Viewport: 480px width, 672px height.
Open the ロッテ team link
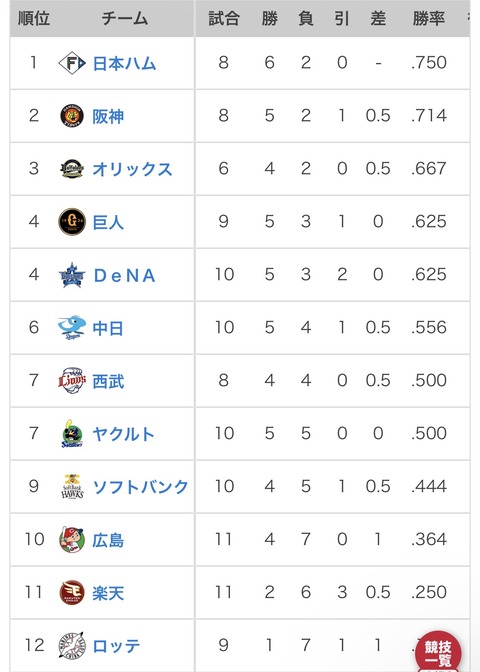(117, 646)
